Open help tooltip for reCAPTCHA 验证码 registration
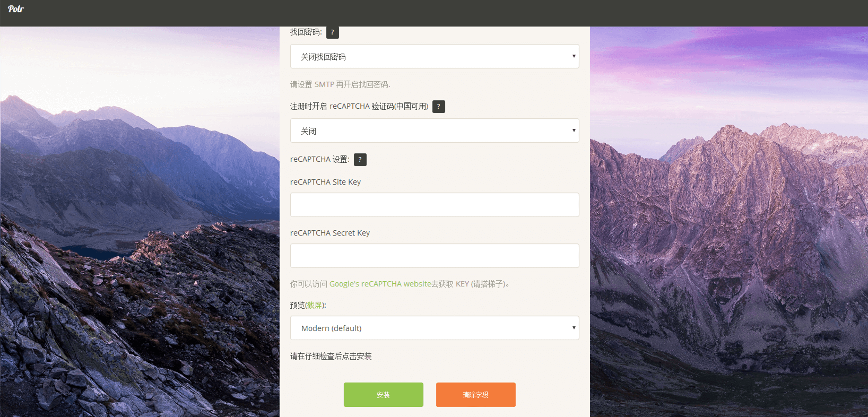 (439, 107)
